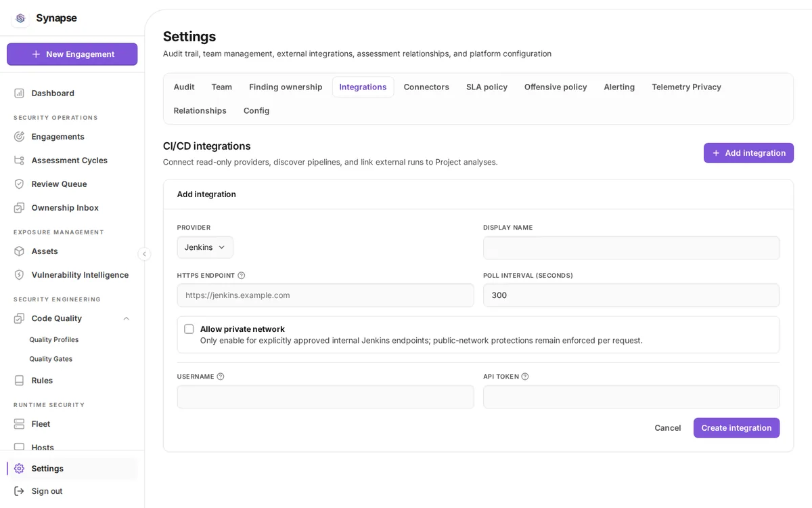Click the Assets cube icon

(19, 251)
